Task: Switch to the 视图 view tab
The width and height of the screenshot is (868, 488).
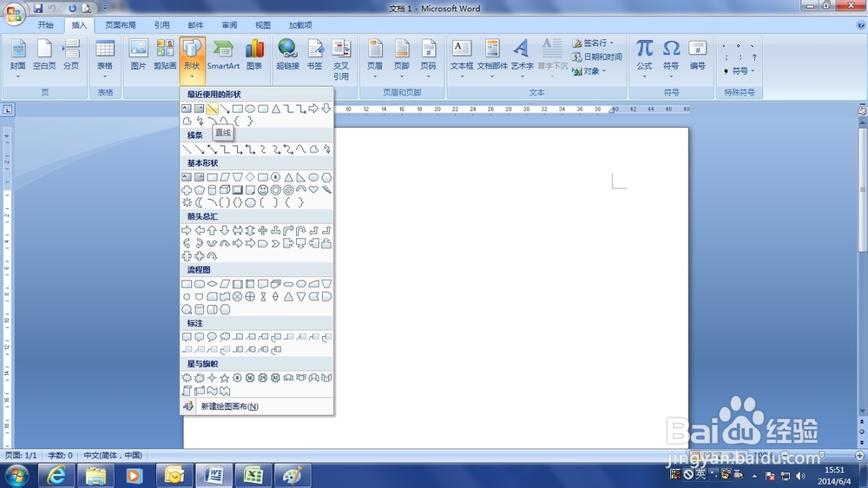Action: click(263, 25)
